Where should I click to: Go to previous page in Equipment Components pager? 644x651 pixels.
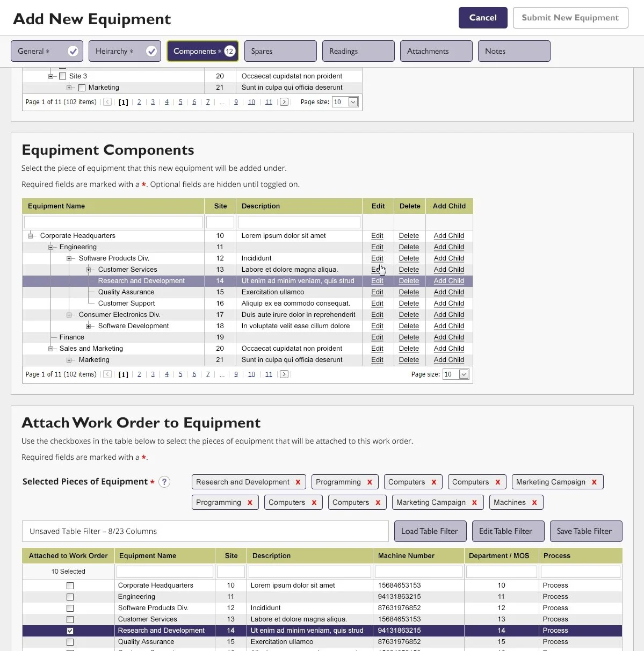coord(107,374)
